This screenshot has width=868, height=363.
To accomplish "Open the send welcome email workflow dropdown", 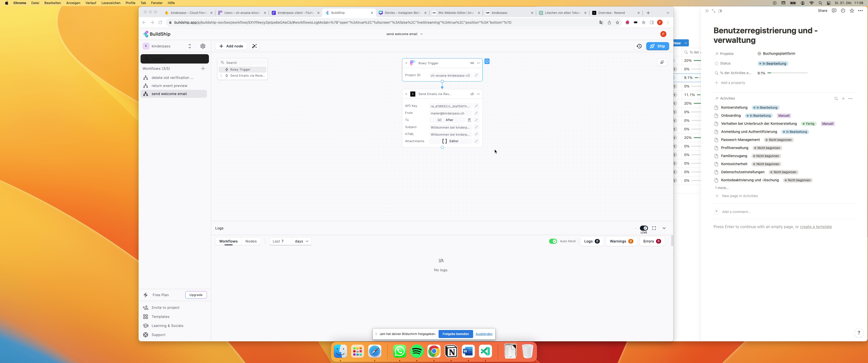I will (x=404, y=34).
